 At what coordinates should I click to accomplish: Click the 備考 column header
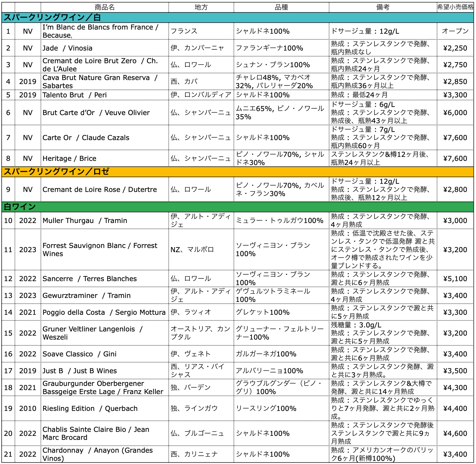(383, 7)
